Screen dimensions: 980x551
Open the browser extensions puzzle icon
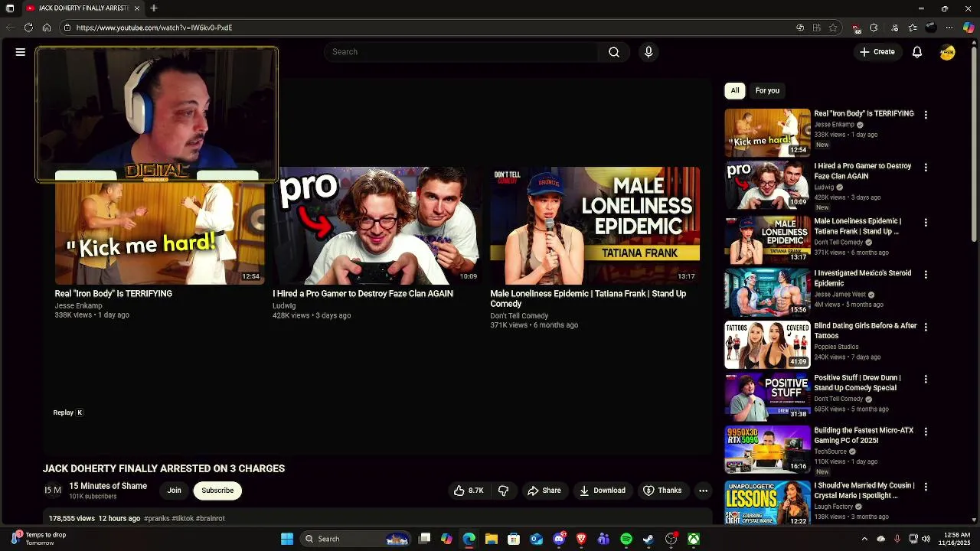(x=874, y=28)
